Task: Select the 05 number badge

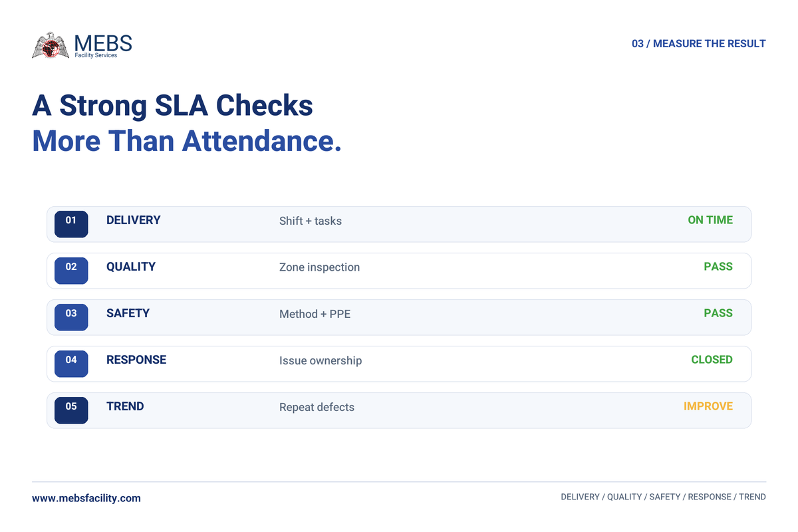Action: click(71, 410)
